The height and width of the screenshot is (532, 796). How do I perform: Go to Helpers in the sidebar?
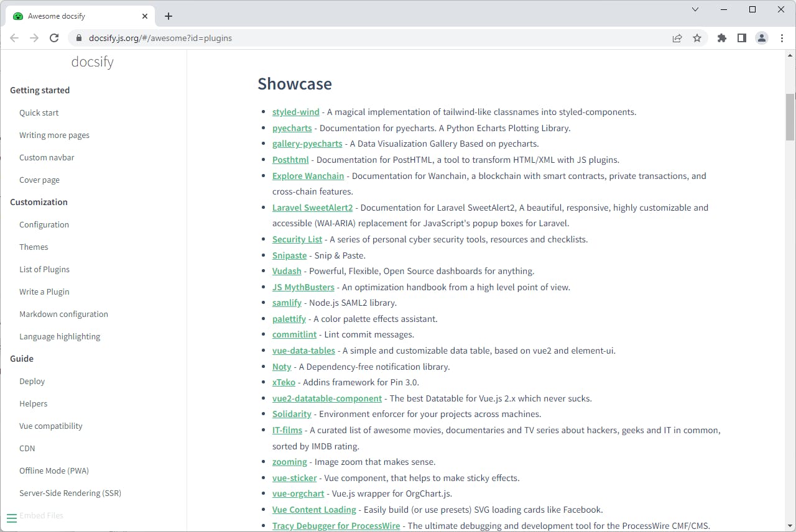click(34, 403)
